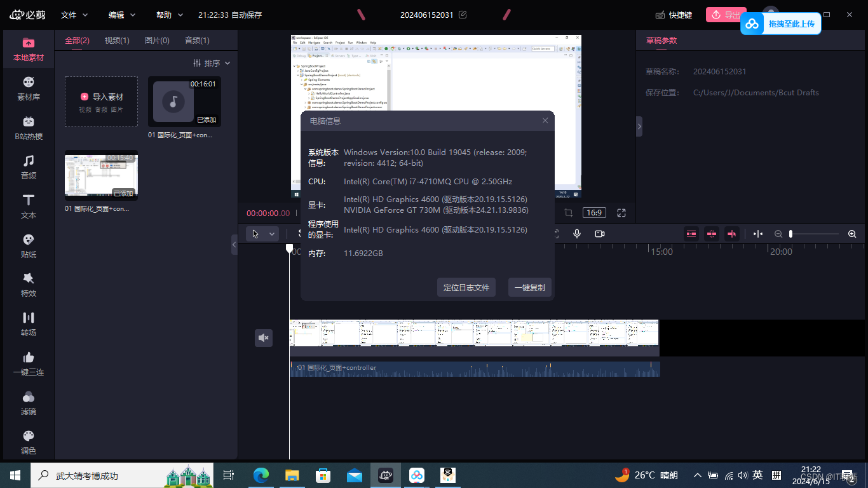Open the 滤镜 filters panel
Screen dimensions: 868x488
click(x=29, y=403)
